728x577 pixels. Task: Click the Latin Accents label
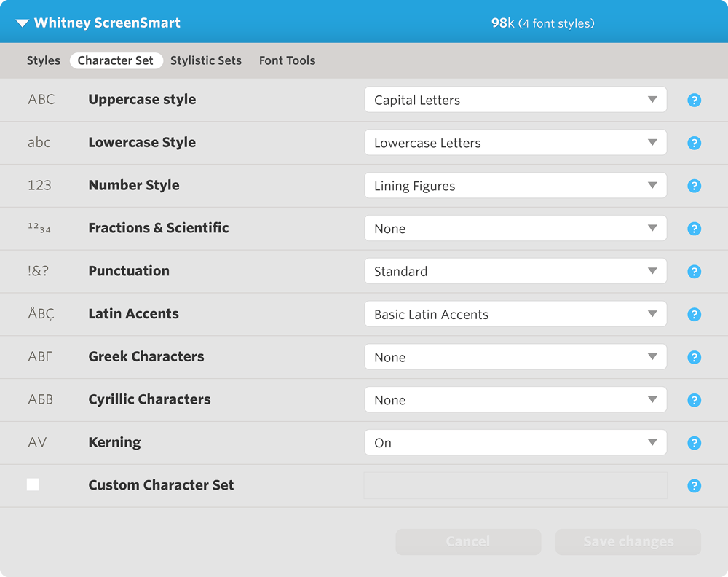(133, 313)
